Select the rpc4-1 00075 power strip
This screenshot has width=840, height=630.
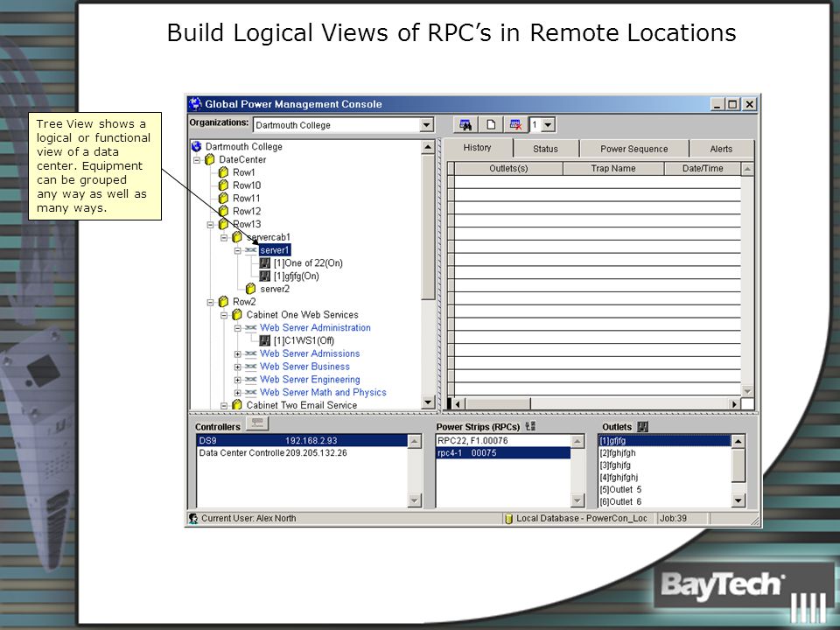tap(503, 452)
